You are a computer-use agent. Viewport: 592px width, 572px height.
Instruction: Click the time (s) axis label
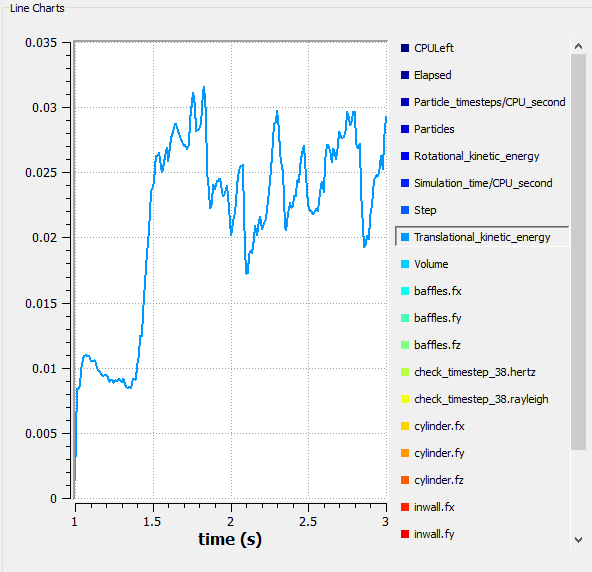click(230, 539)
